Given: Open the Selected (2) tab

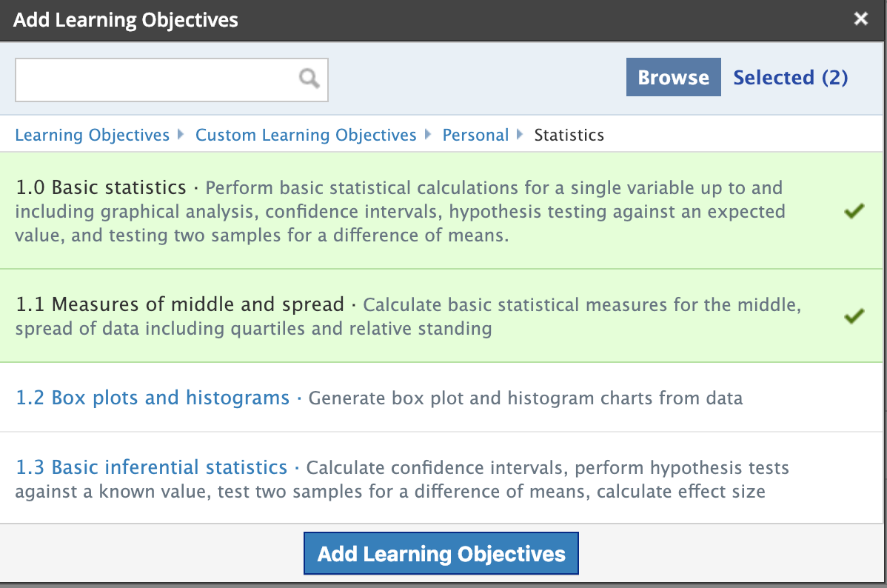Looking at the screenshot, I should 790,77.
